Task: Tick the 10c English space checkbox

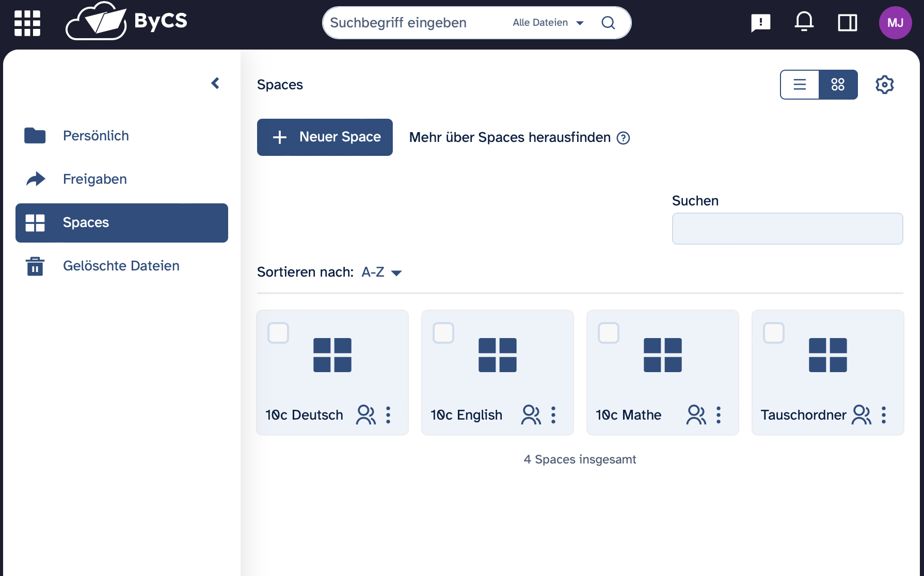Action: tap(443, 333)
